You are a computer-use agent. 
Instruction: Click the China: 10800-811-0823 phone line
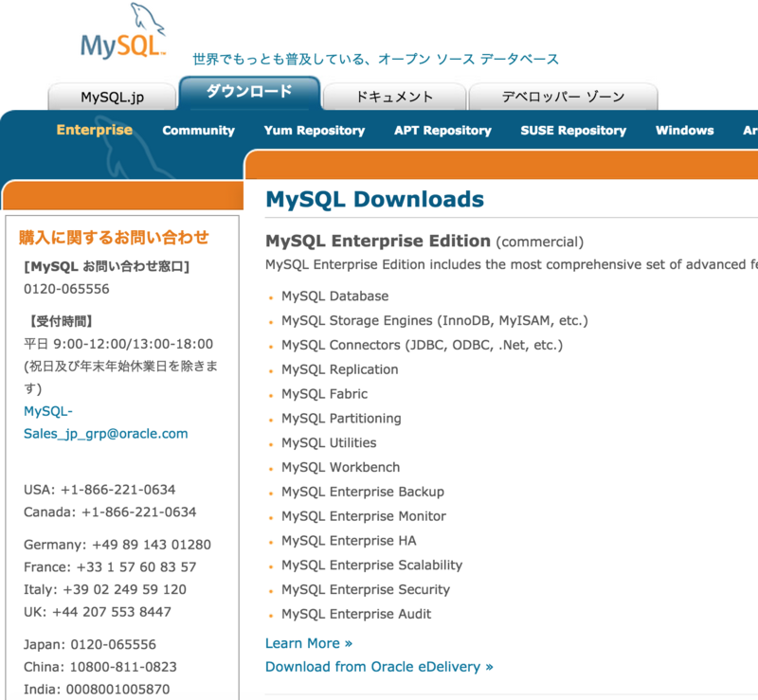point(100,667)
